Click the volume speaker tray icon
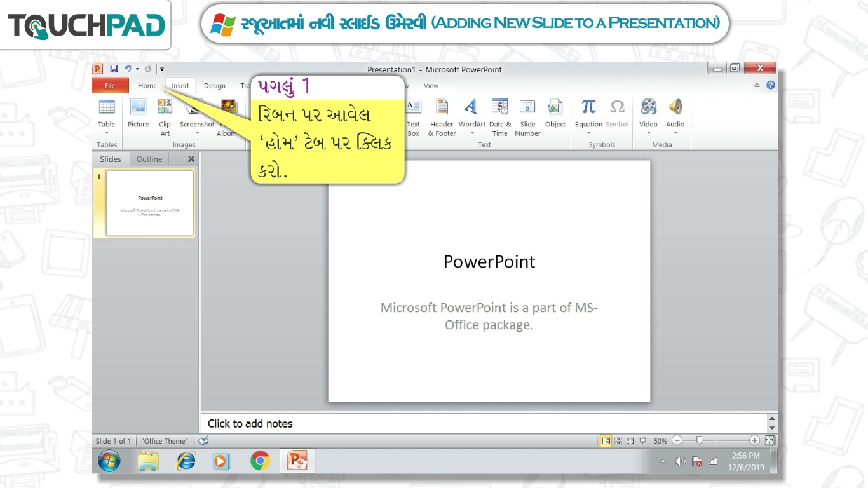The image size is (868, 488). (x=681, y=461)
